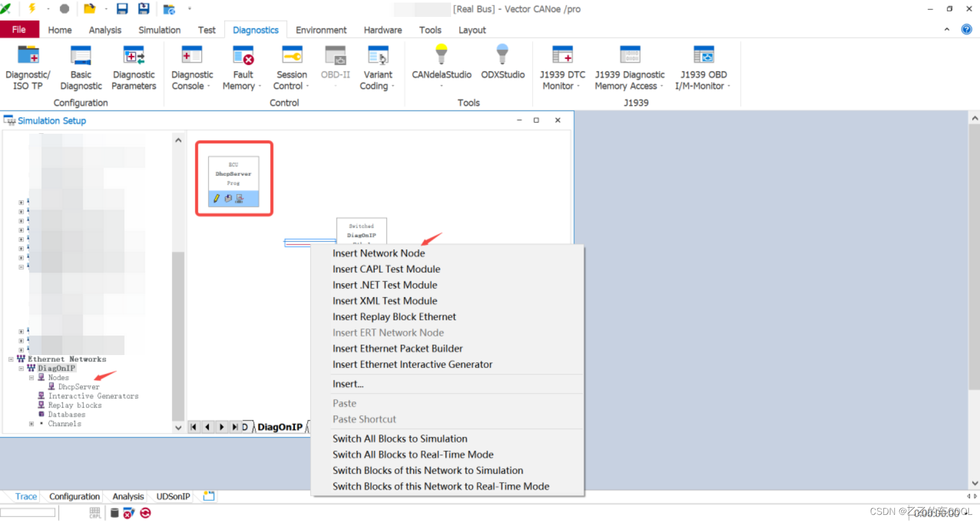Click the pencil edit icon on DhcpServer node
980x521 pixels.
coord(216,198)
